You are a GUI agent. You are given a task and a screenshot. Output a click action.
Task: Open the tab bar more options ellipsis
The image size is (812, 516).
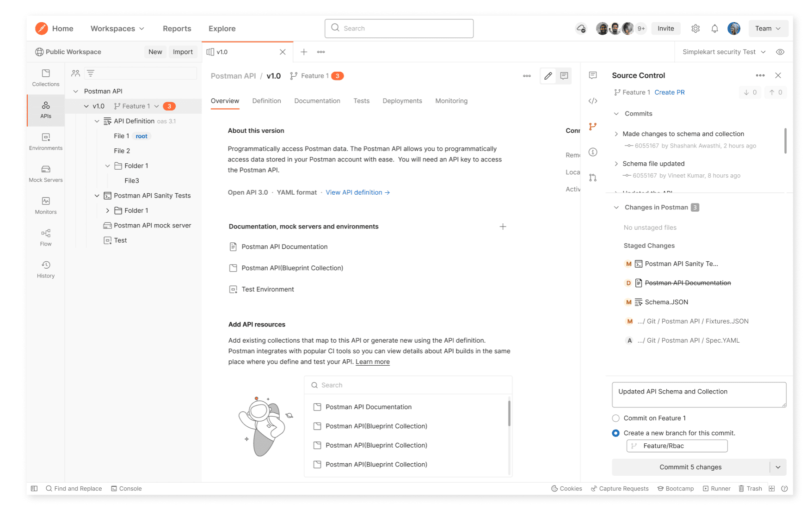tap(321, 52)
